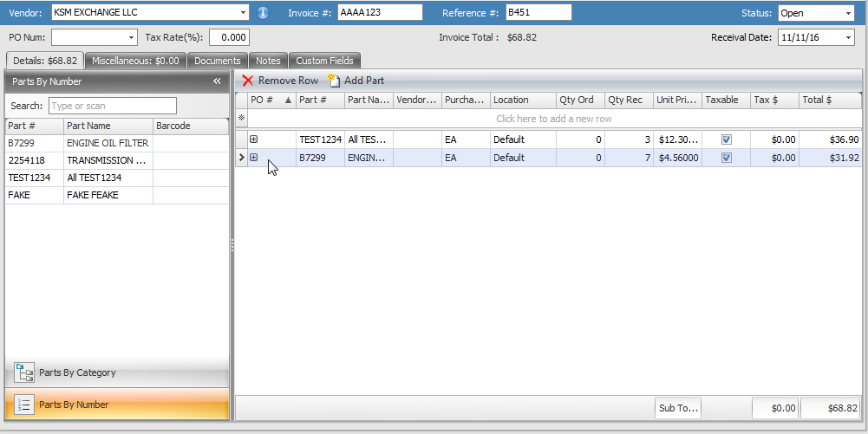868x434 pixels.
Task: Click the red X Remove Row icon
Action: pos(247,81)
